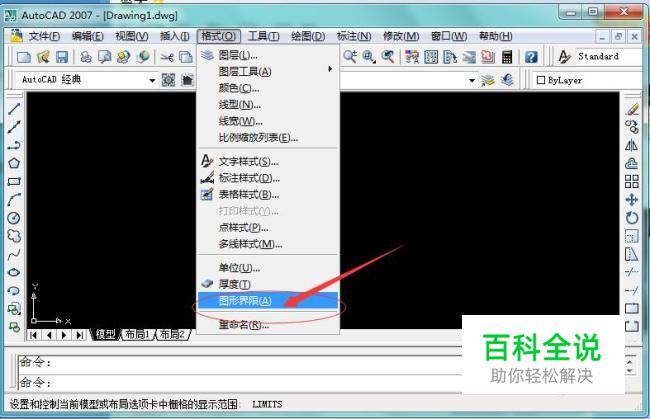Choose 图层(L)... menu entry
Viewport: 650px width, 419px height.
268,55
